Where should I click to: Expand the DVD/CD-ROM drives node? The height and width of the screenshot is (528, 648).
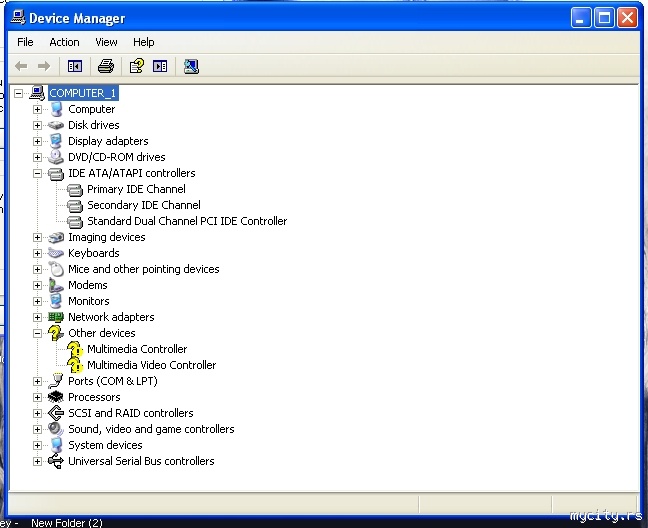coord(37,157)
